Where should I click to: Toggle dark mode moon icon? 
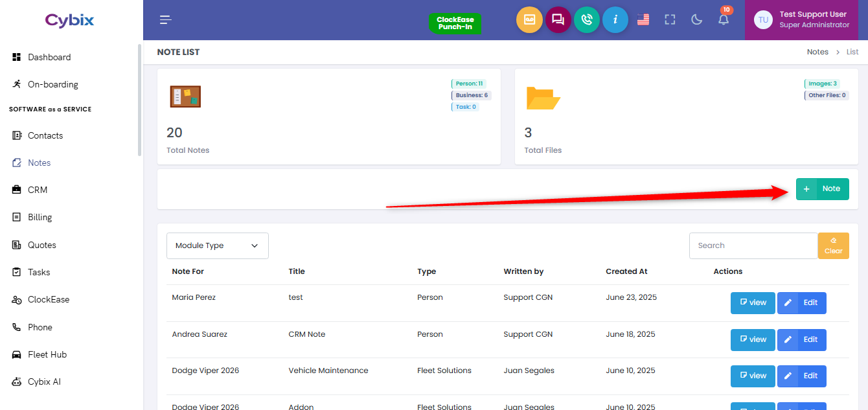point(697,20)
